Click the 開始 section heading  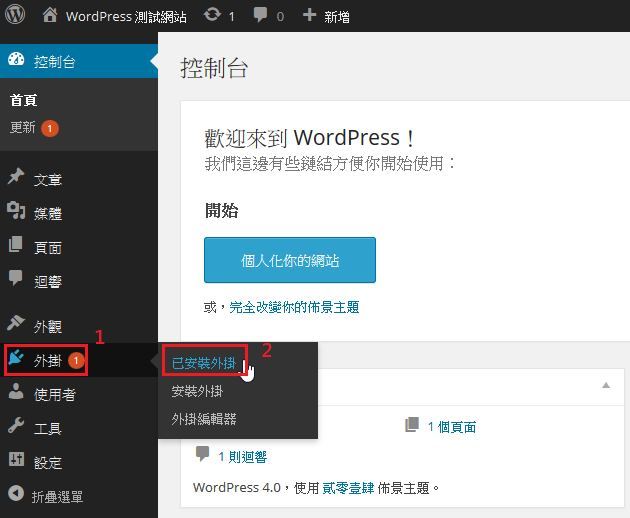point(221,210)
